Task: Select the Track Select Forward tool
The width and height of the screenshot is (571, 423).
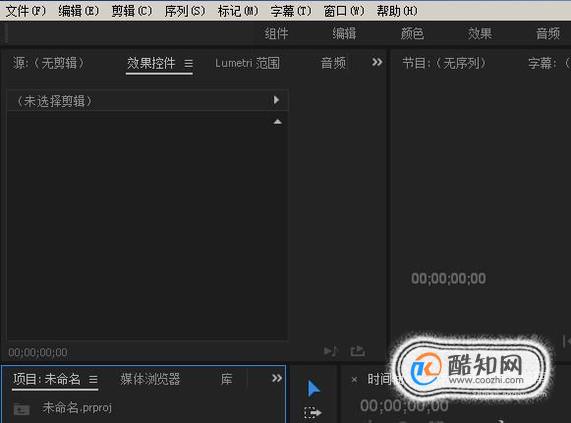Action: [x=313, y=413]
